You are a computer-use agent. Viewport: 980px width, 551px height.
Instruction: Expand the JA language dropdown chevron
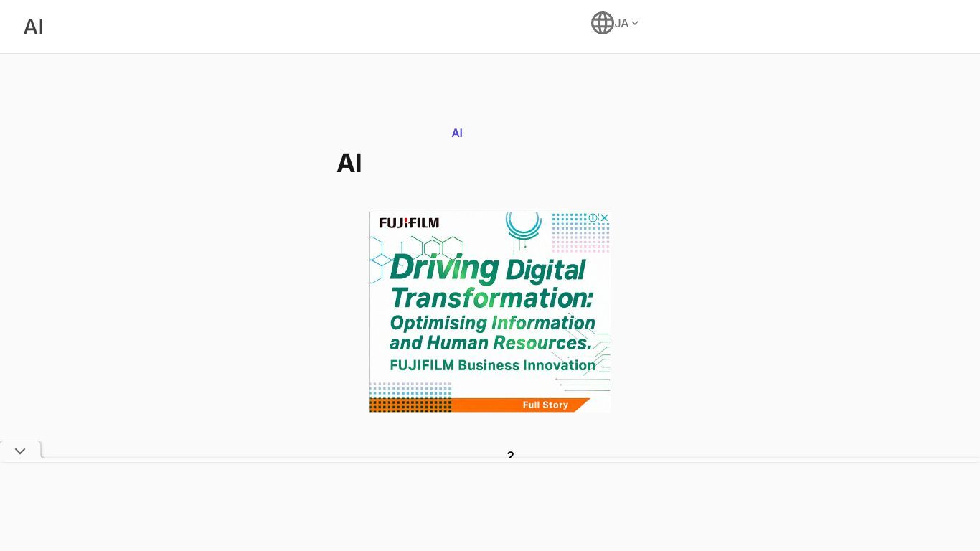pos(635,23)
